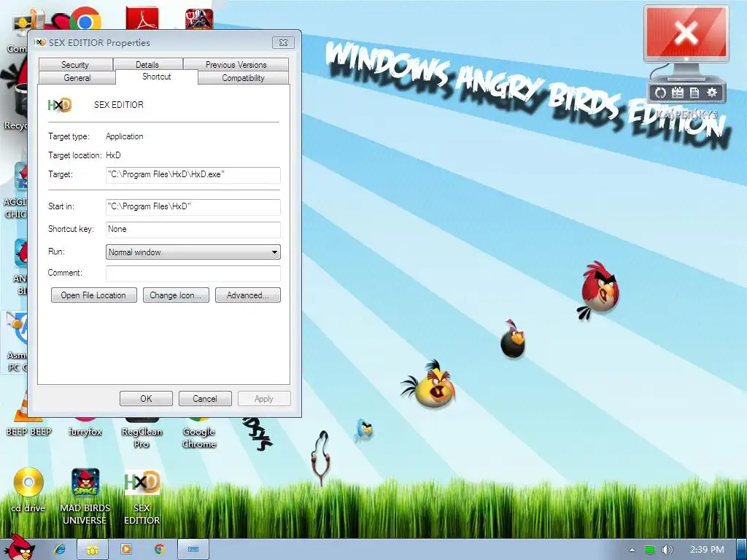
Task: Open the Advanced shortcut options
Action: [x=248, y=295]
